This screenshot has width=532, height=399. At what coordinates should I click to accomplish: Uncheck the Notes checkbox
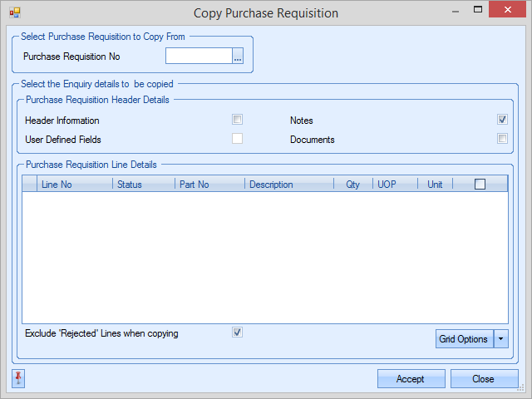(502, 120)
